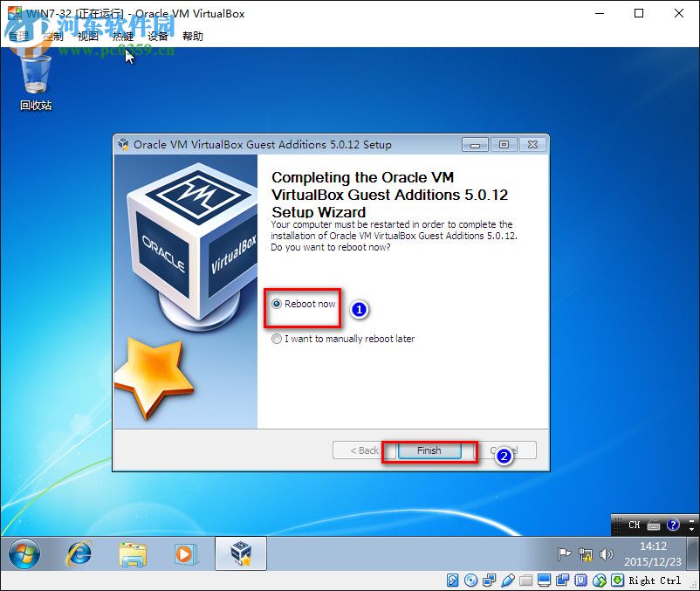Image resolution: width=700 pixels, height=591 pixels.
Task: Click the volume icon in the taskbar
Action: [607, 553]
